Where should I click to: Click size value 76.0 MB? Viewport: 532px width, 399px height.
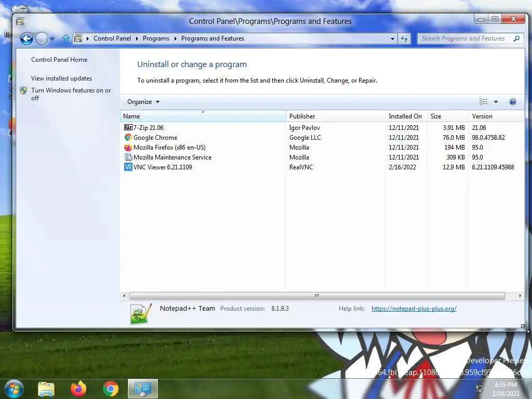point(454,137)
